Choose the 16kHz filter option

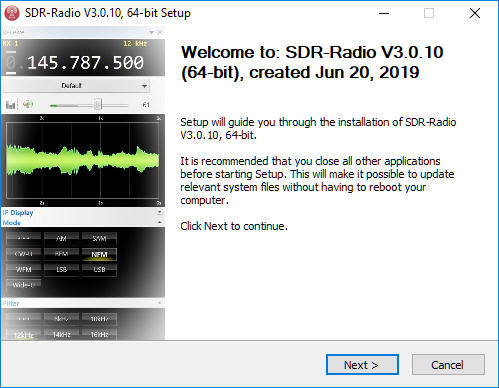pyautogui.click(x=99, y=334)
